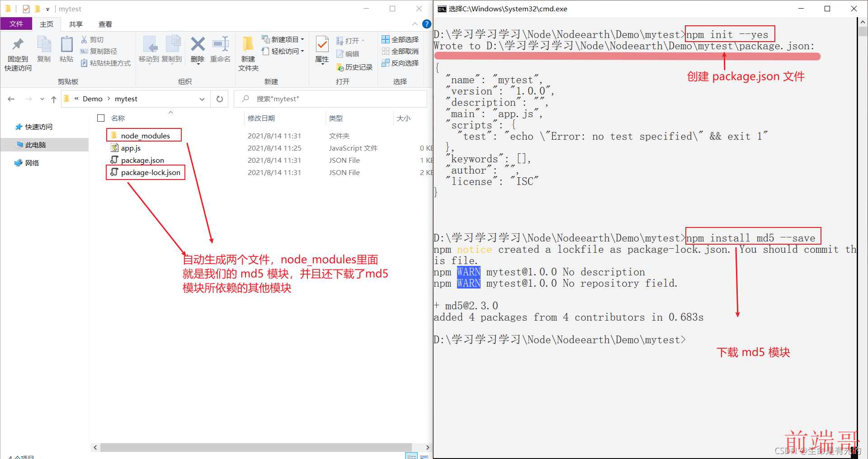Click the Properties (属性) icon
This screenshot has width=868, height=459.
[322, 44]
